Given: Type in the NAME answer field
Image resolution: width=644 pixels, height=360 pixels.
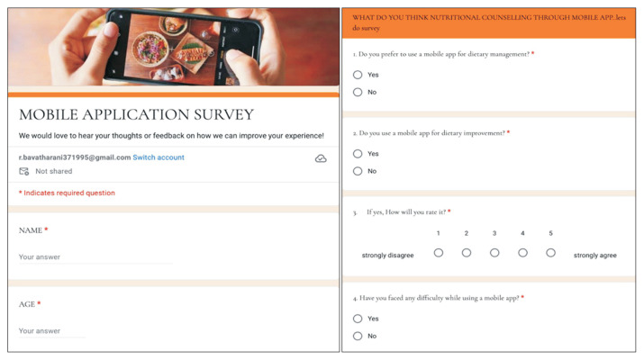Looking at the screenshot, I should pos(95,257).
